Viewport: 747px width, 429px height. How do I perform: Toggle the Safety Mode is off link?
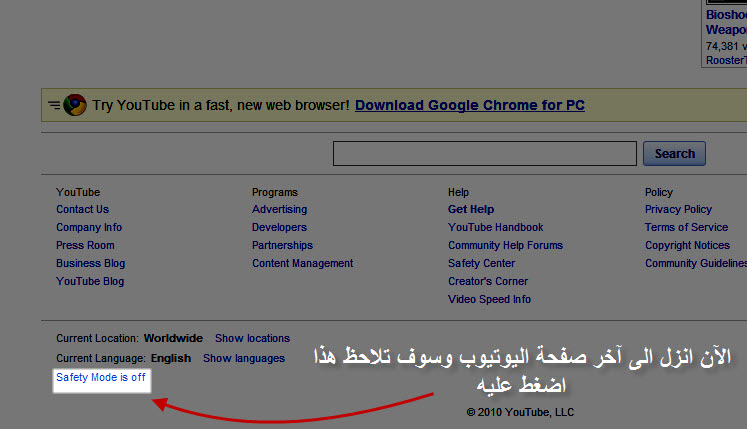point(101,377)
